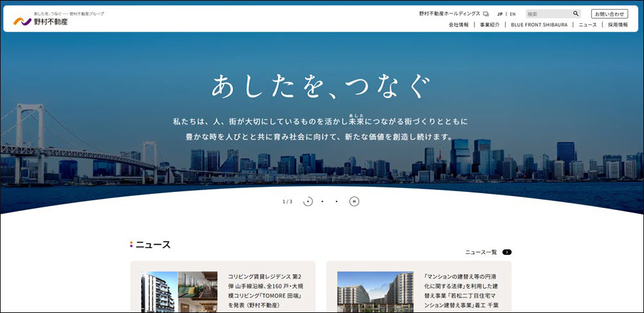The width and height of the screenshot is (644, 313).
Task: Switch language to EN
Action: click(513, 14)
